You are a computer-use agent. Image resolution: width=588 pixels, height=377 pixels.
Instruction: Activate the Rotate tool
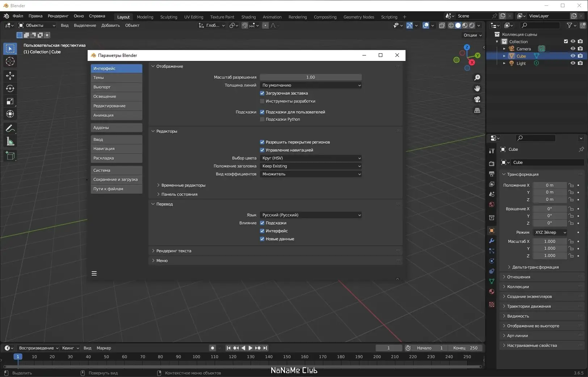coord(10,88)
